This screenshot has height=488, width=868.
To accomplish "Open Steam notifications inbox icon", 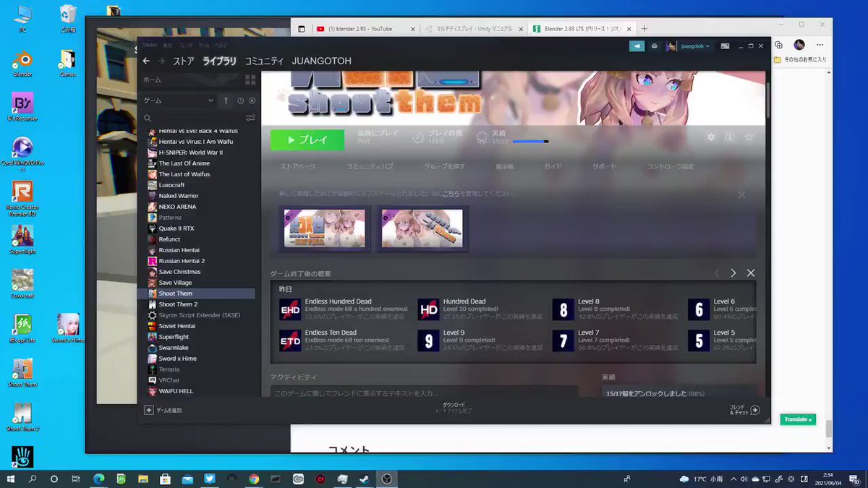I will [655, 46].
